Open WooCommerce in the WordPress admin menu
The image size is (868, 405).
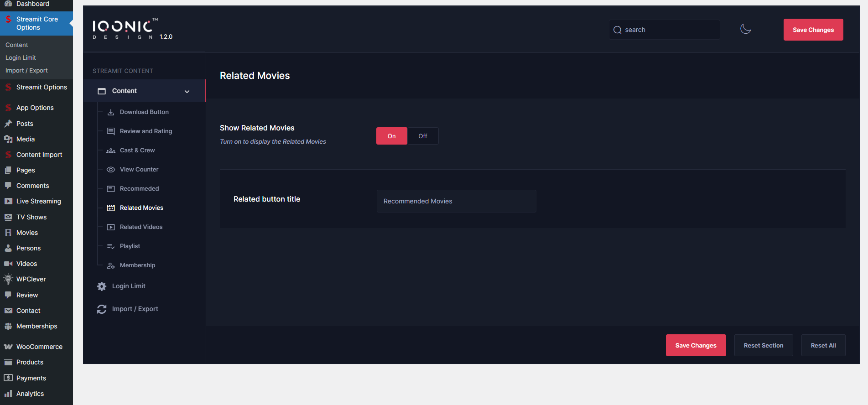pos(39,347)
